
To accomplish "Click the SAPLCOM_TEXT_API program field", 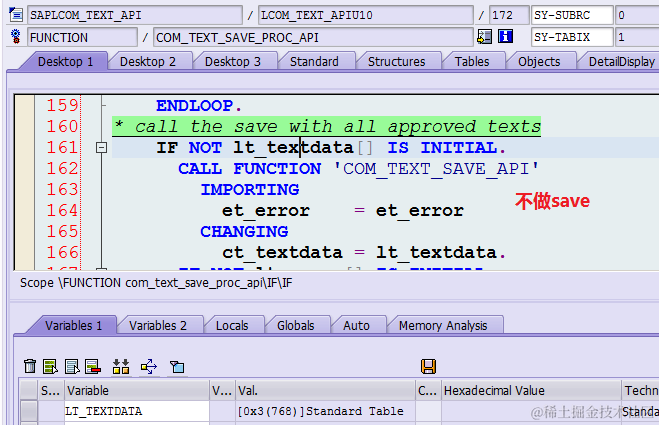I will click(x=135, y=15).
